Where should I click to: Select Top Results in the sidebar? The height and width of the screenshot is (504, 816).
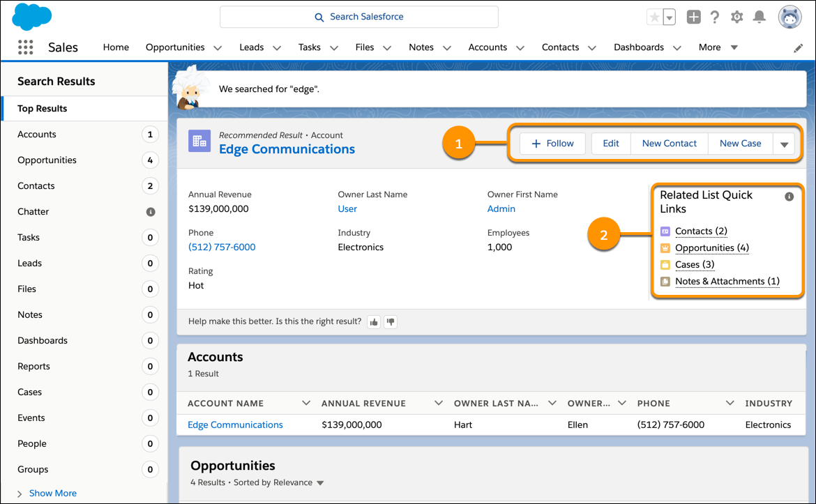85,109
